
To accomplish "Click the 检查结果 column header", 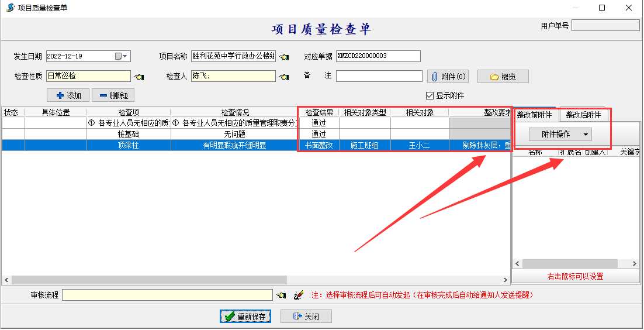I will tap(318, 113).
